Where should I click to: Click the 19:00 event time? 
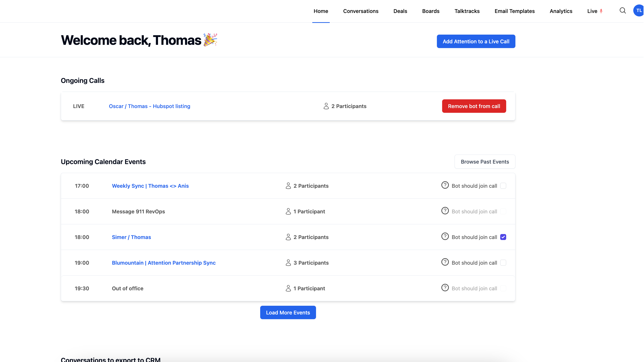[x=82, y=263]
